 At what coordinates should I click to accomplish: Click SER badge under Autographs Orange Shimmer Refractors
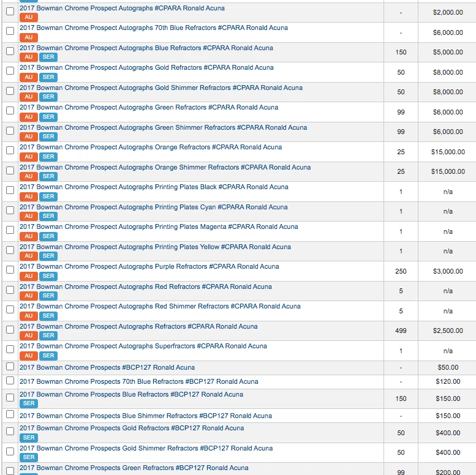click(48, 176)
